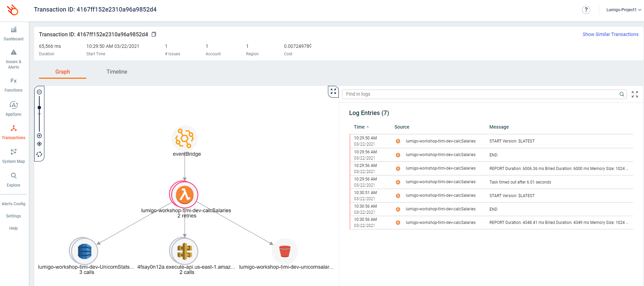Viewport: 644px width, 286px height.
Task: Click the Message column header
Action: pyautogui.click(x=499, y=127)
